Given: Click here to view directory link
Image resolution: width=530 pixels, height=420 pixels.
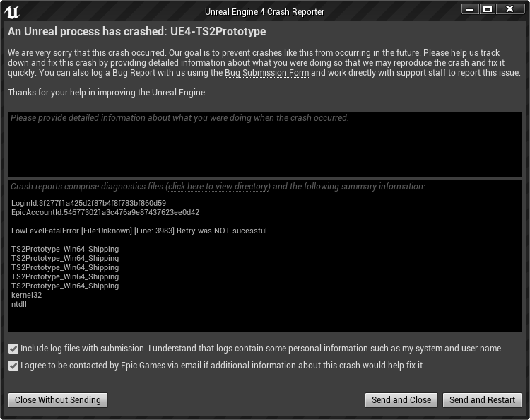Looking at the screenshot, I should [x=218, y=187].
